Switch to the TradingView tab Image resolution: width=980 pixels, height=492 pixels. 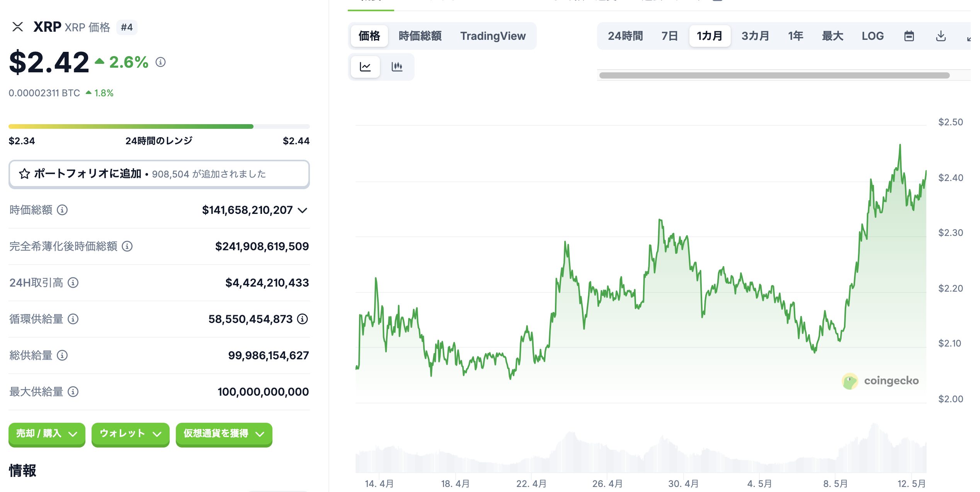[x=493, y=36]
